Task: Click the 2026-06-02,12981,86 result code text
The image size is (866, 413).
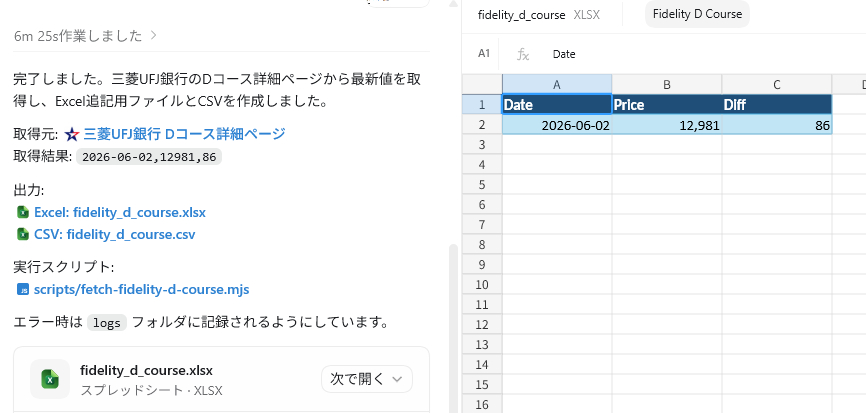Action: (148, 157)
